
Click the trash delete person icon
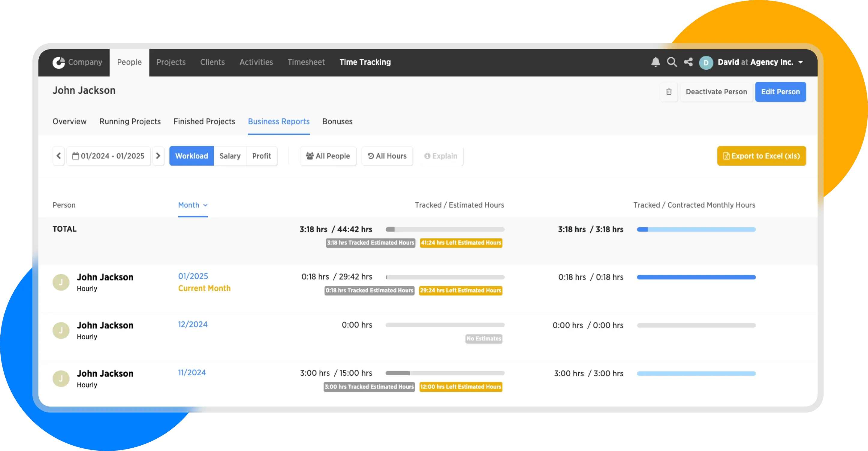[x=669, y=92]
